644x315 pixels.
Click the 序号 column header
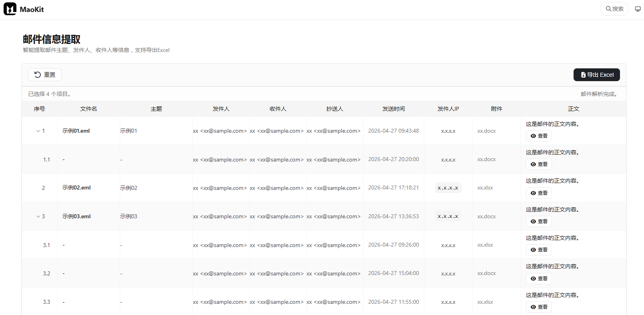[39, 109]
